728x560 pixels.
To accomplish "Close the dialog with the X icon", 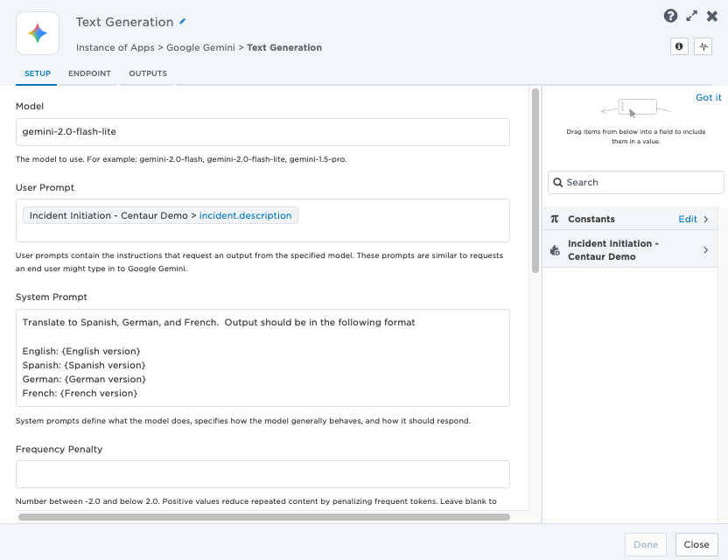I will tap(712, 17).
